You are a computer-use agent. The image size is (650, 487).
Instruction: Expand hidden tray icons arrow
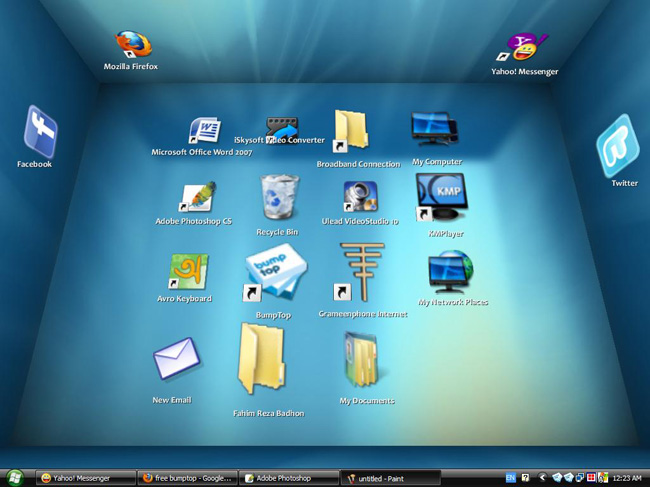[x=541, y=478]
